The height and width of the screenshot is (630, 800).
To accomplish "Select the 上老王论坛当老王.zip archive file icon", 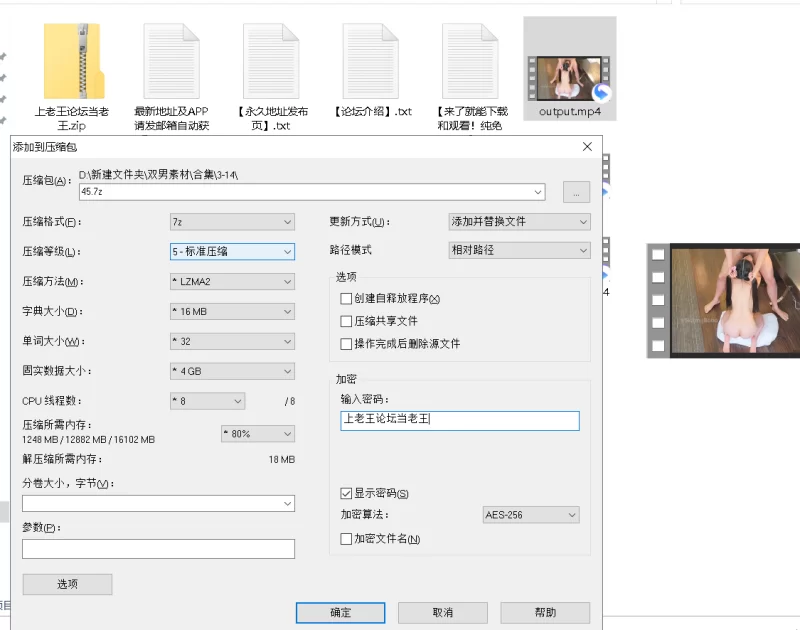I will [72, 62].
